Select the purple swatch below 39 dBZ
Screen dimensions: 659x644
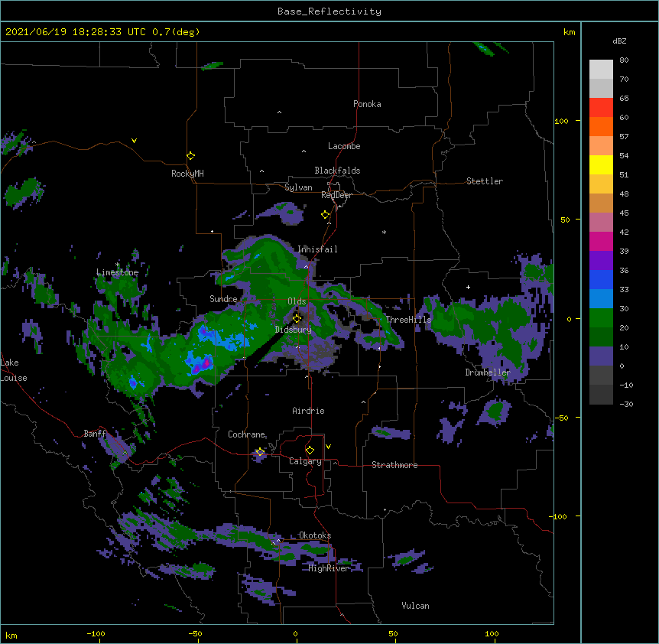[601, 261]
